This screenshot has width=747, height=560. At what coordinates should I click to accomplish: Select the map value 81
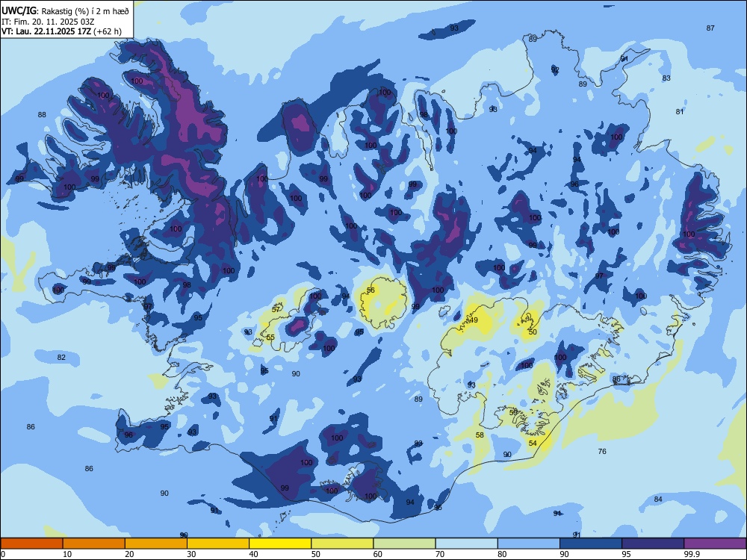[x=680, y=112]
